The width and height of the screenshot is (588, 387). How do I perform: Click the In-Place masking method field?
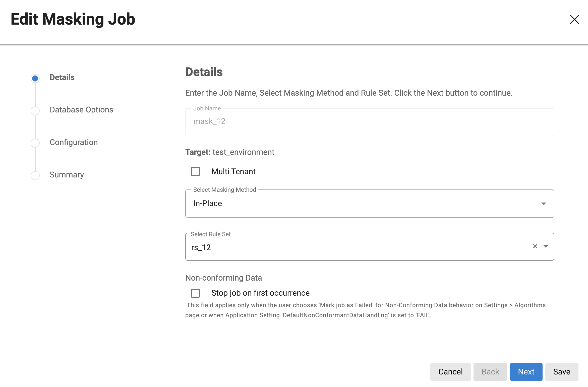click(362, 204)
